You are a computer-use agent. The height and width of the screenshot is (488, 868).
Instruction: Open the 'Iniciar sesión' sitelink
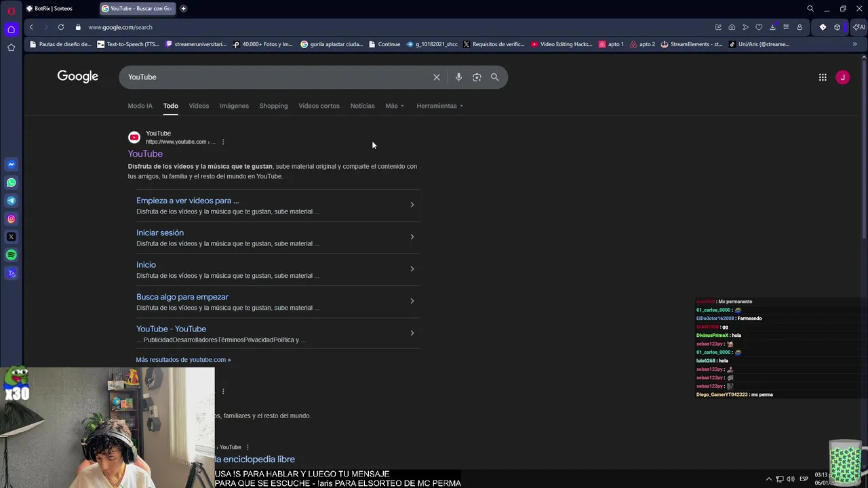160,232
